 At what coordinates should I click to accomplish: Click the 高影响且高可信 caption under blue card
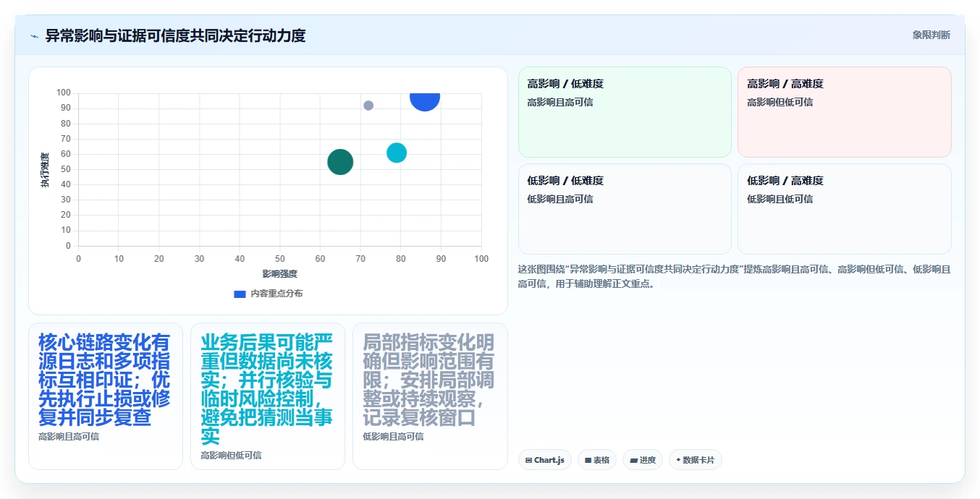tap(69, 437)
